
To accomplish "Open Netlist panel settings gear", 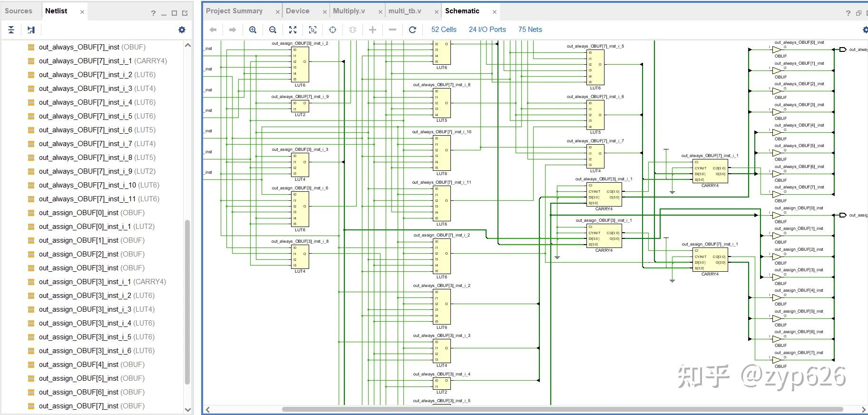I will pyautogui.click(x=182, y=30).
